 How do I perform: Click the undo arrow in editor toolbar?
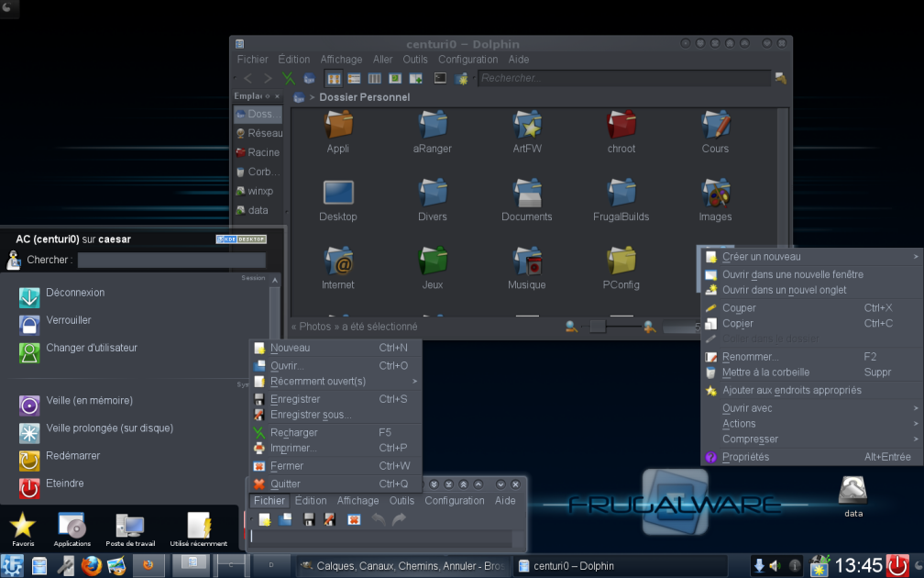[379, 519]
